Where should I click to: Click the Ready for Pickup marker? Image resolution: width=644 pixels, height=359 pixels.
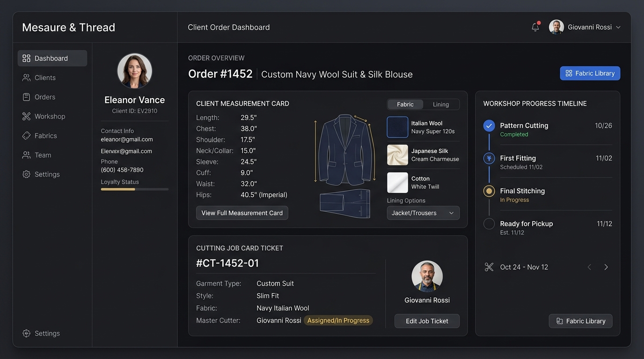[x=489, y=224]
